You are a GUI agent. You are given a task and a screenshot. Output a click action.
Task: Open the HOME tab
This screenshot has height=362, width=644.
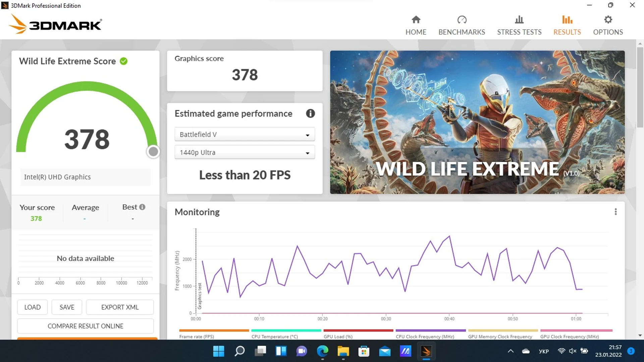click(416, 25)
